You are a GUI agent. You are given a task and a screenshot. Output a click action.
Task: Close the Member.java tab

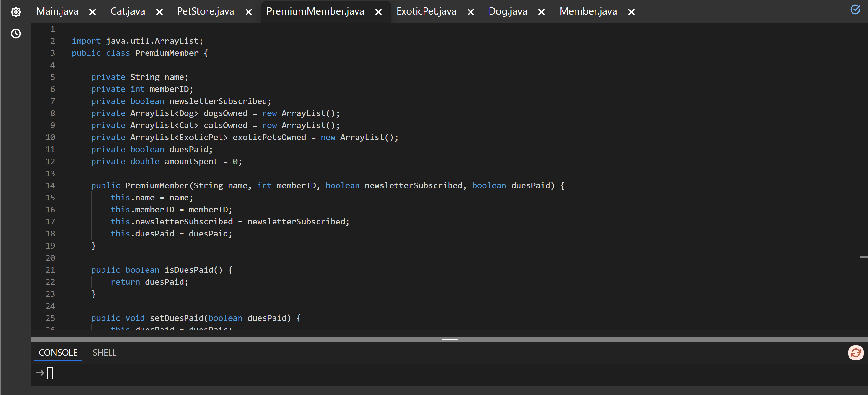click(631, 12)
